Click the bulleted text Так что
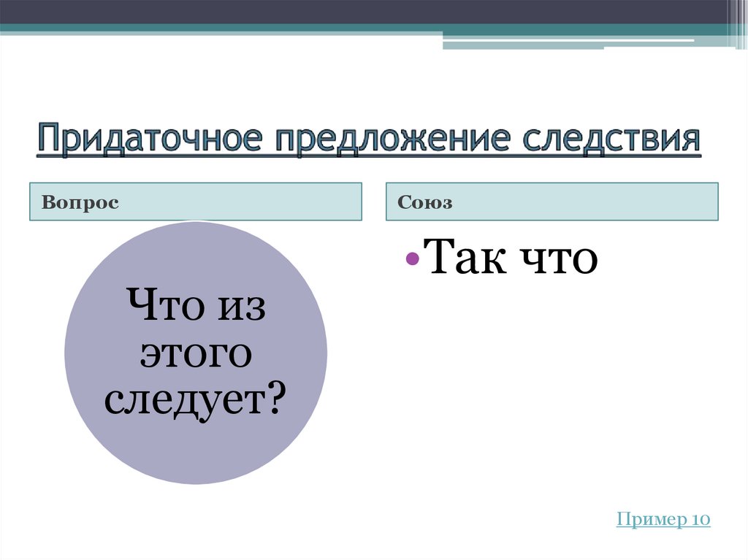 point(511,261)
